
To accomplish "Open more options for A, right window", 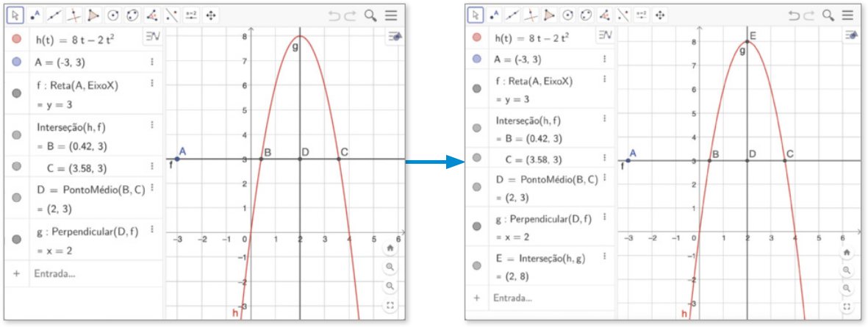I will pyautogui.click(x=604, y=58).
